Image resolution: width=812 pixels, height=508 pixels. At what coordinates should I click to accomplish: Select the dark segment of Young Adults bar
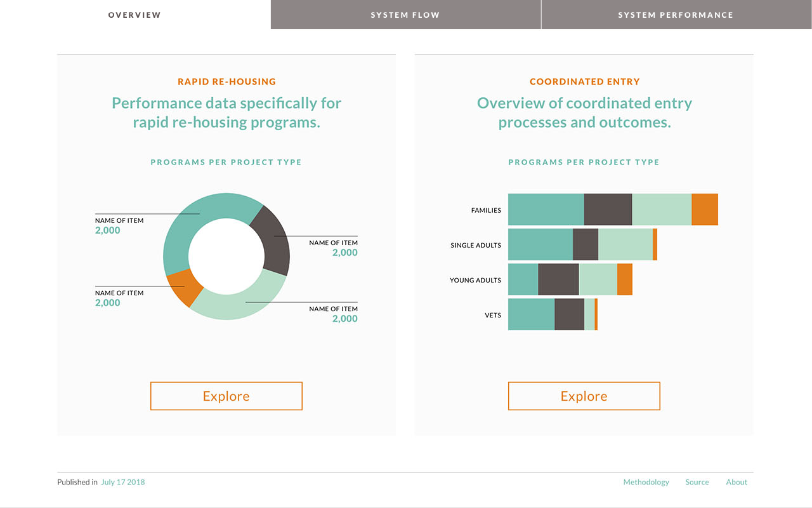(x=558, y=279)
